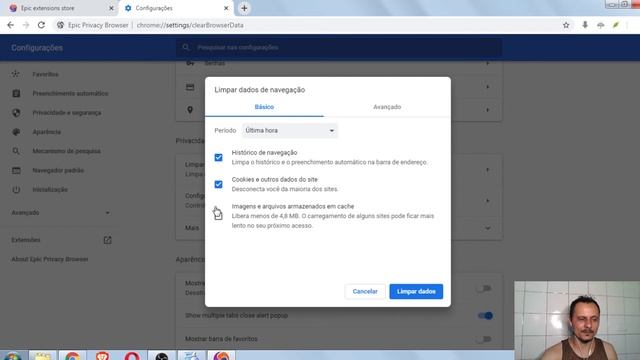The image size is (640, 360).
Task: Toggle the home button switch under Aparência
Action: pos(484,289)
